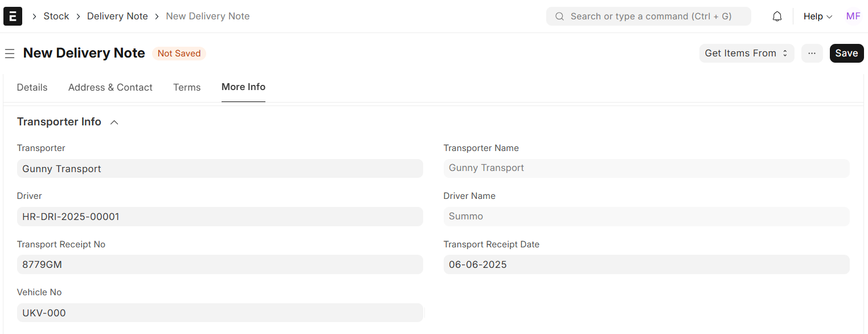Click the MF user avatar
The width and height of the screenshot is (868, 334).
(853, 16)
